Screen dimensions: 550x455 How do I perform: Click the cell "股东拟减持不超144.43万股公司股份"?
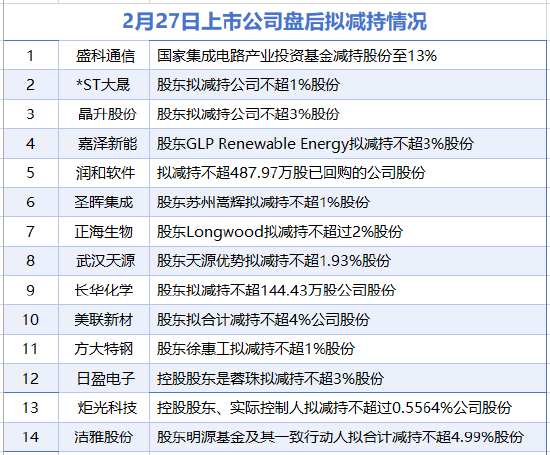tap(348, 290)
